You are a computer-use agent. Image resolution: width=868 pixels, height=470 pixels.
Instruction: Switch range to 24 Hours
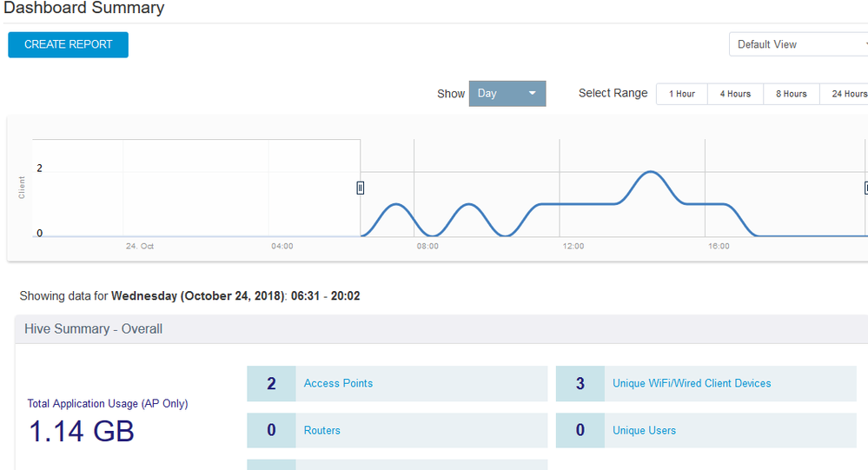click(846, 94)
